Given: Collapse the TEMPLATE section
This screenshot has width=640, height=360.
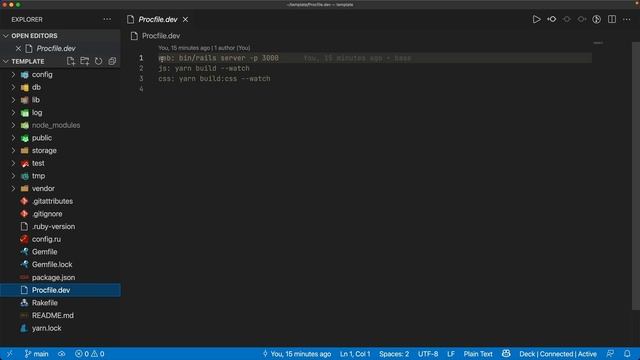Looking at the screenshot, I should (28, 61).
